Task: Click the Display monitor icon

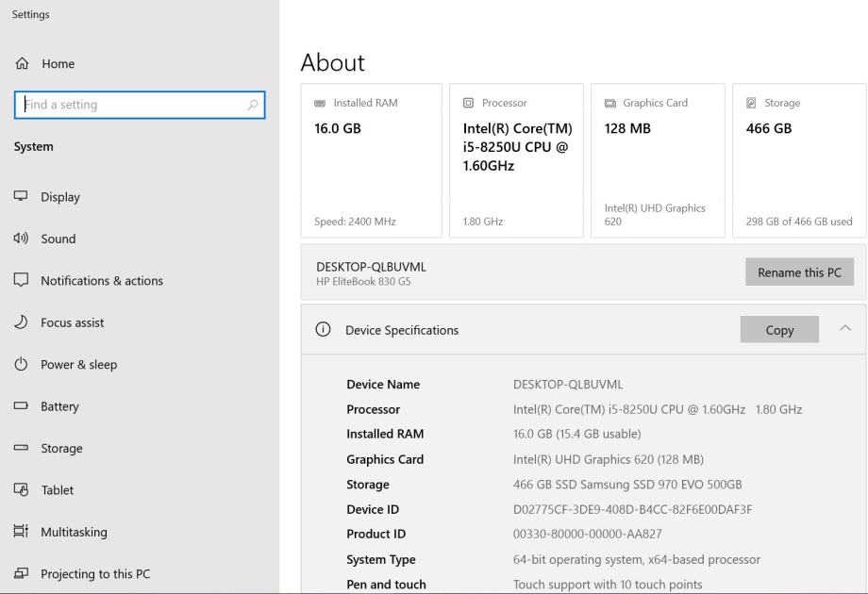Action: (x=21, y=197)
